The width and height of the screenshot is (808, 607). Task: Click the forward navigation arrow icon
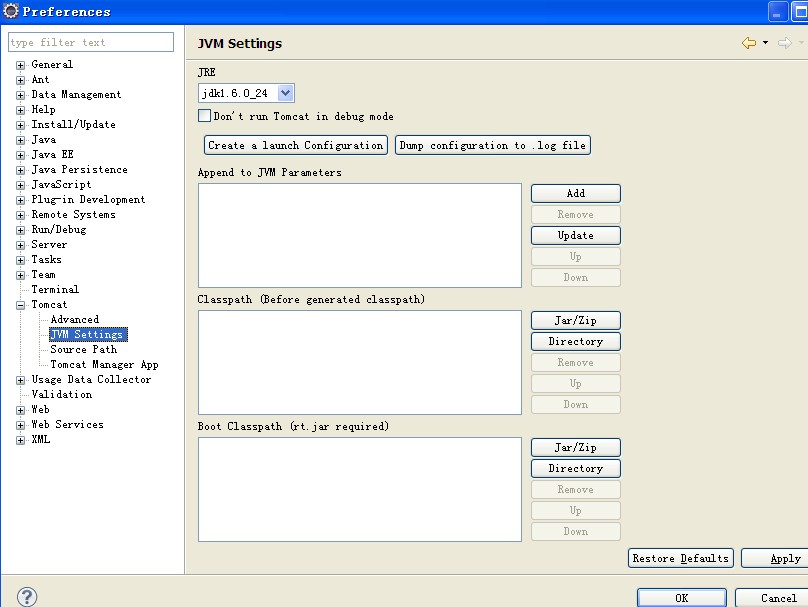785,43
